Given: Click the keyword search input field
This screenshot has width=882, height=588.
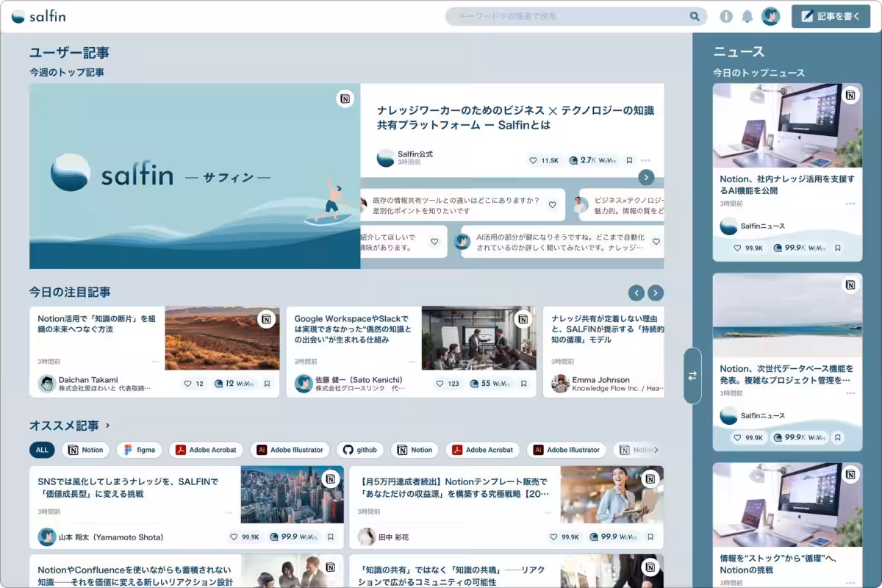Looking at the screenshot, I should [566, 16].
